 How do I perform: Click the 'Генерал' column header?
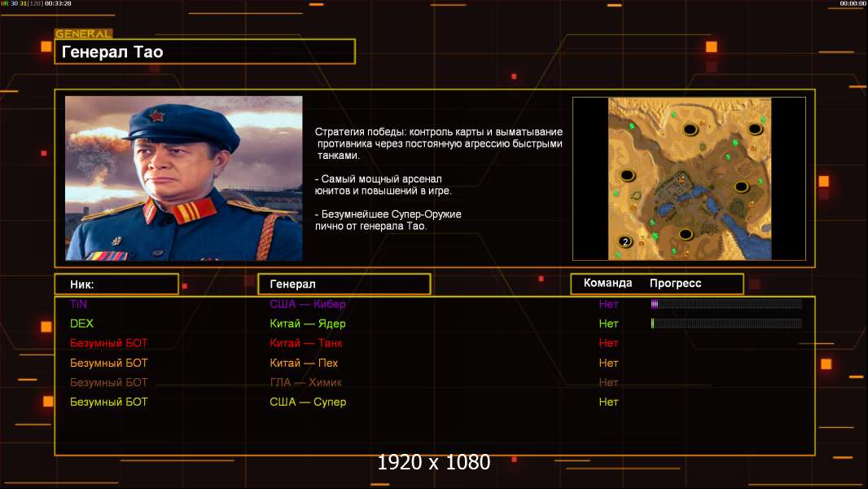tap(344, 284)
